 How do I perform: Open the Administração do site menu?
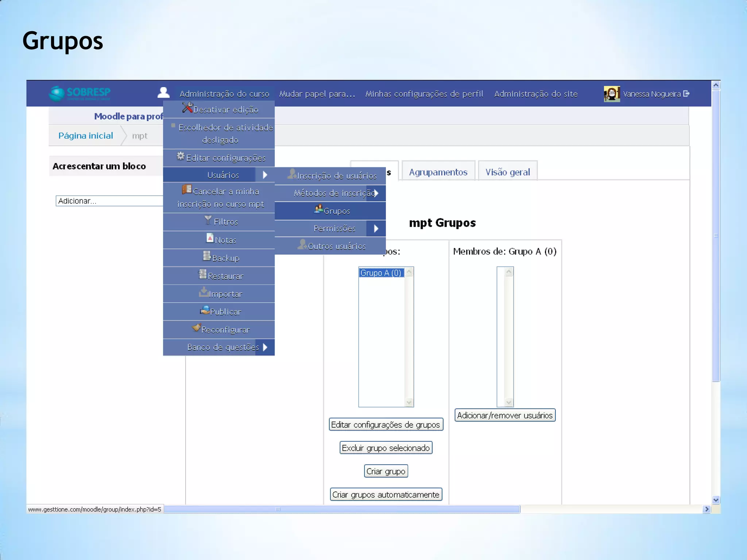coord(535,94)
